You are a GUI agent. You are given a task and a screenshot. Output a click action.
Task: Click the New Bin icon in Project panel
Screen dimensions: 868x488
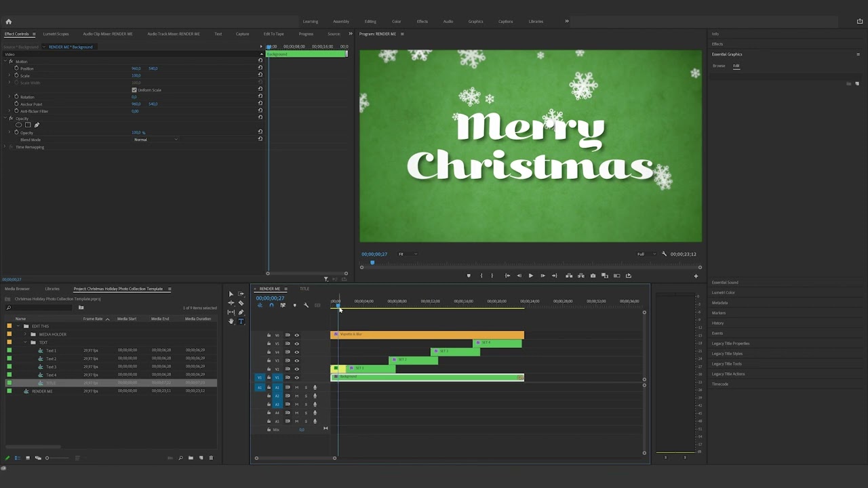191,458
